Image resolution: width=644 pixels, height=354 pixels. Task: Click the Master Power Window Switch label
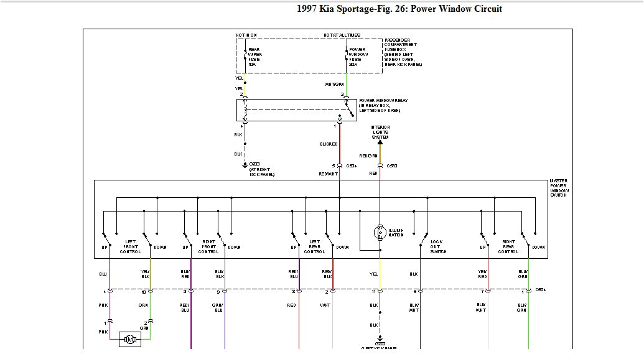coord(559,188)
